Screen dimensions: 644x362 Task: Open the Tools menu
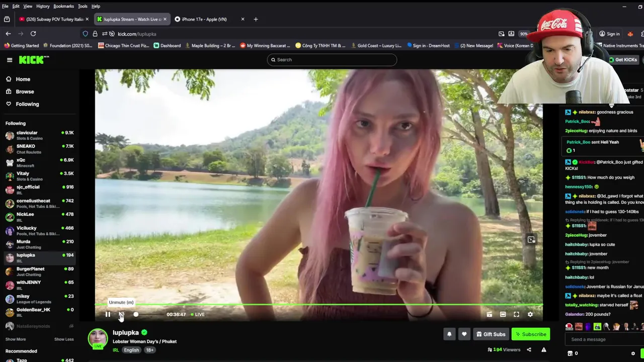tap(83, 6)
